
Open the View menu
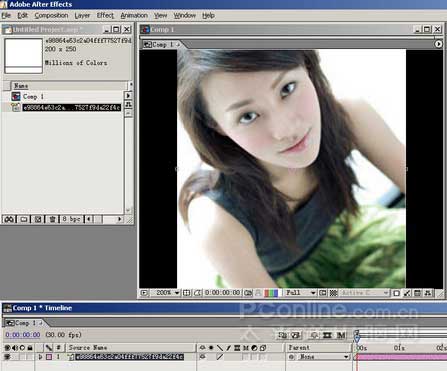coord(160,15)
